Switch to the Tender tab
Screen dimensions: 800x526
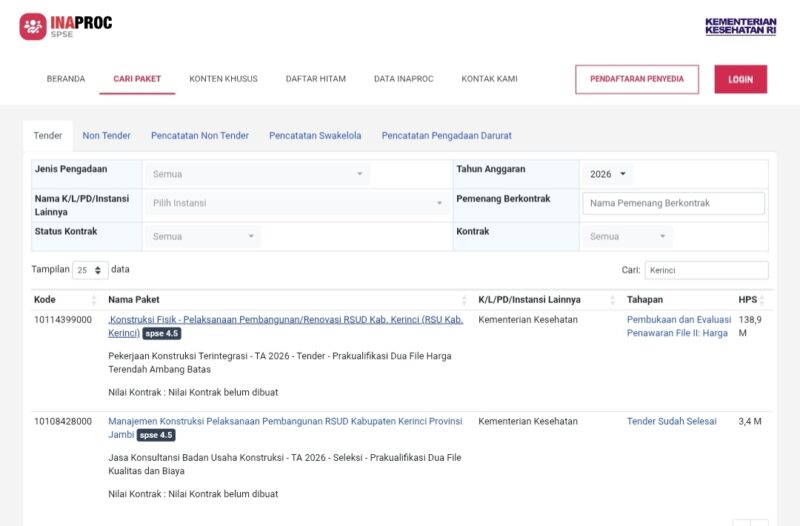(x=48, y=136)
